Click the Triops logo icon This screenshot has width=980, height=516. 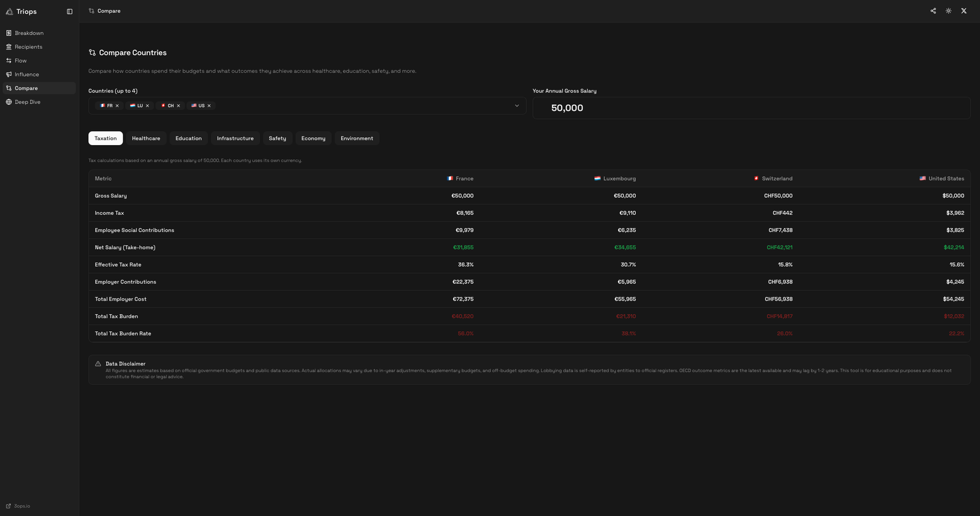(9, 12)
